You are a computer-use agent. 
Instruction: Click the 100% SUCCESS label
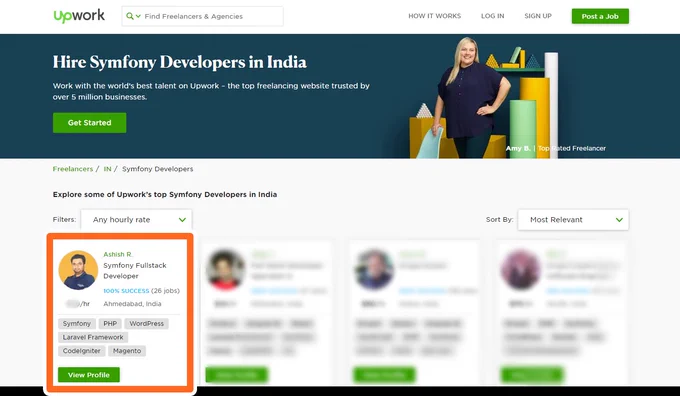(x=126, y=291)
